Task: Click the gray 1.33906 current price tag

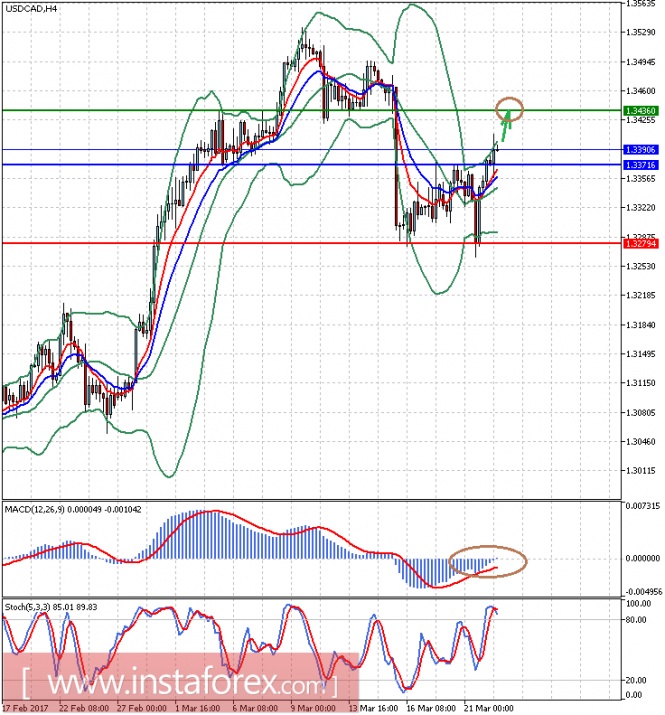Action: 640,149
